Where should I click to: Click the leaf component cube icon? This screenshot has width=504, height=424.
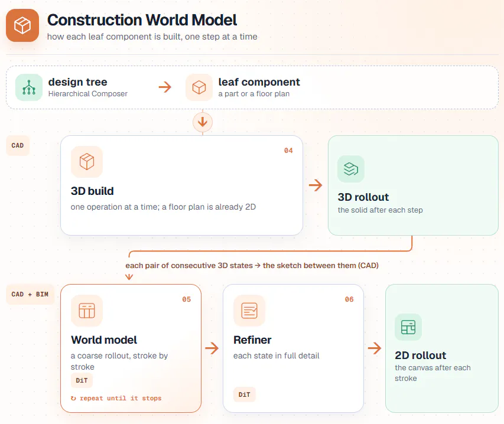point(199,87)
